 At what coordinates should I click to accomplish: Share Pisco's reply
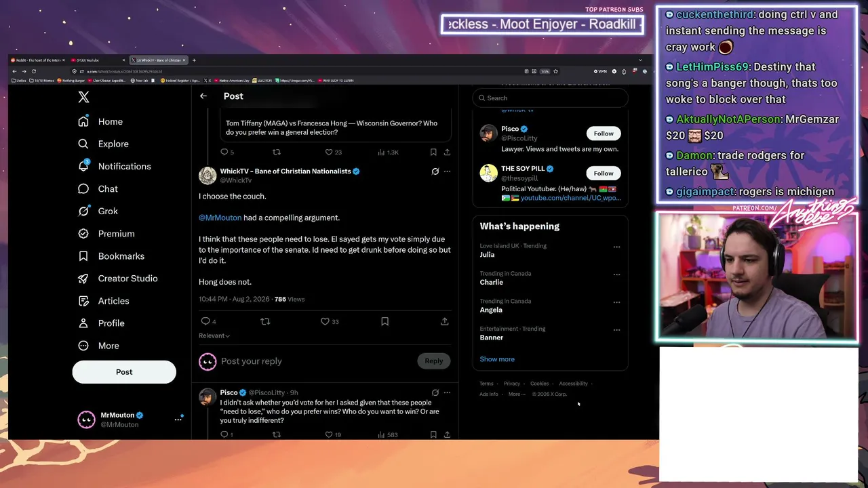(447, 434)
